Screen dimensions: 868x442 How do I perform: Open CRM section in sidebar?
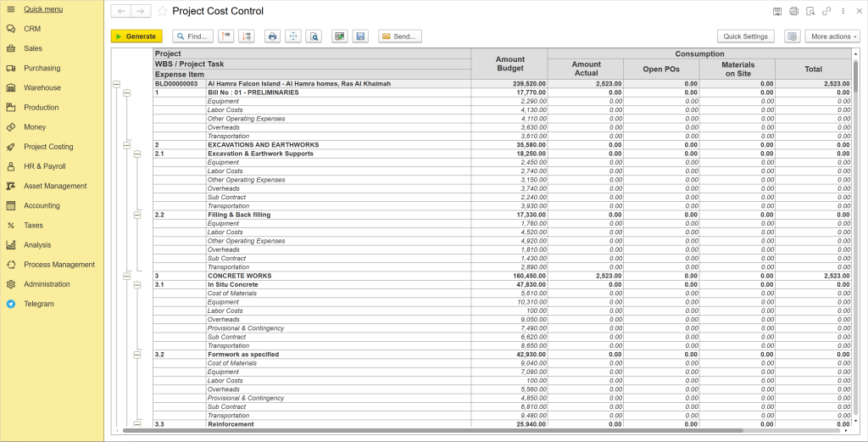[52, 29]
